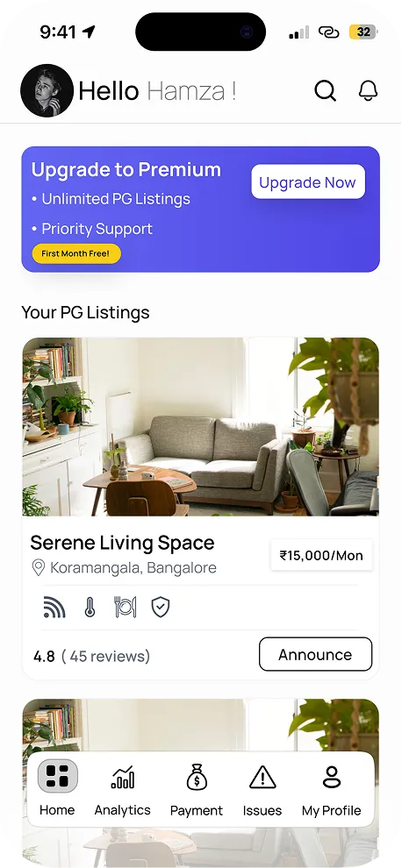Tap the ₹15,000/Mon price tag
This screenshot has width=402, height=868.
(x=321, y=555)
